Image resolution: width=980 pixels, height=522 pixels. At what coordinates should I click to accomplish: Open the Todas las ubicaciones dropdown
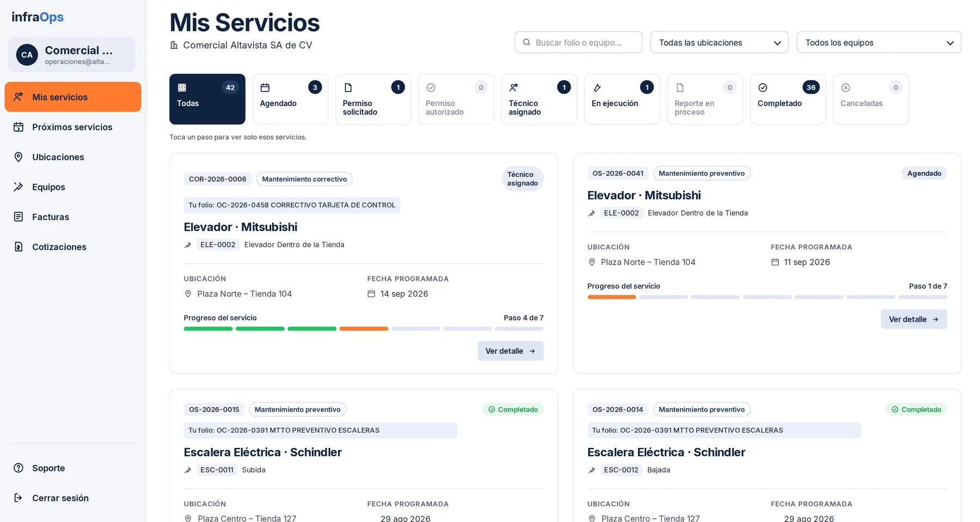coord(719,42)
